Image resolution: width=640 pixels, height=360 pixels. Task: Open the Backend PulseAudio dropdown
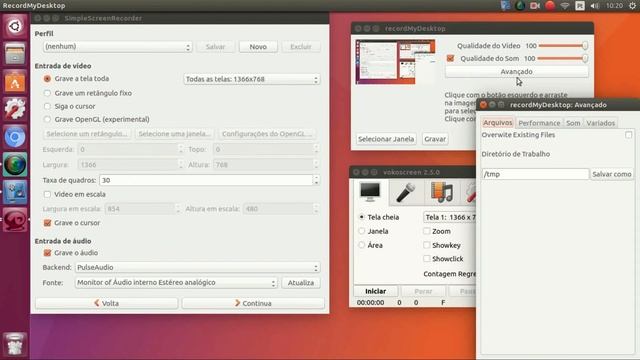pyautogui.click(x=197, y=267)
